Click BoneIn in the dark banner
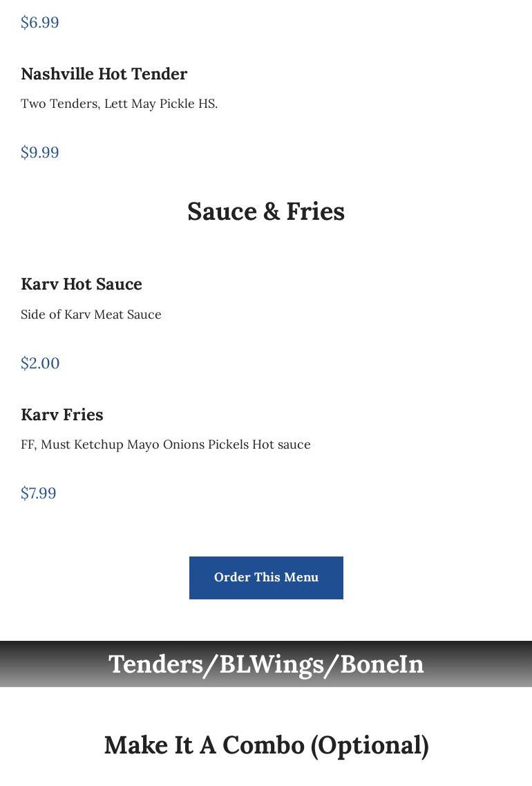Viewport: 532px width, 786px height. 382,664
